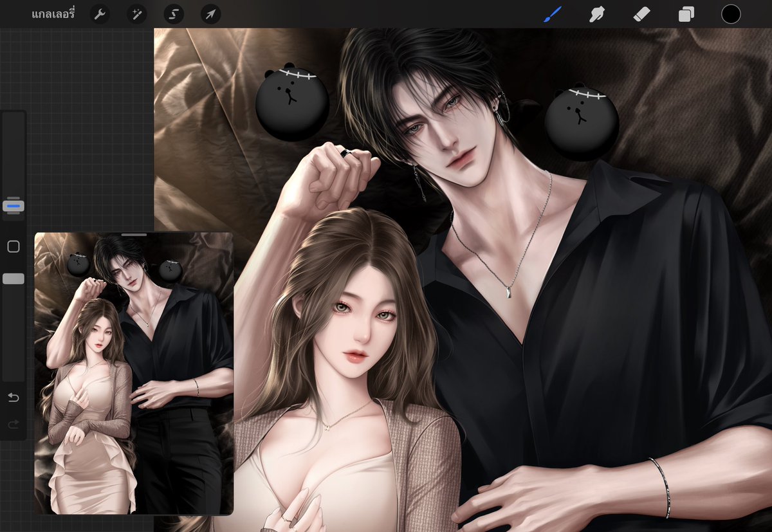The width and height of the screenshot is (772, 532).
Task: Tap the Reference panel drag handle bar
Action: 133,235
